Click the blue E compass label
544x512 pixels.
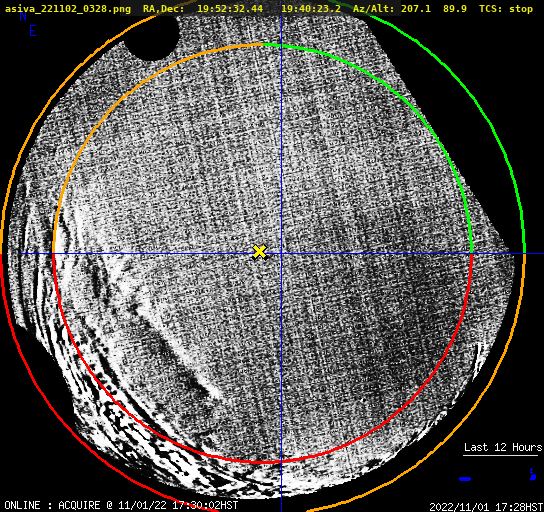click(32, 31)
